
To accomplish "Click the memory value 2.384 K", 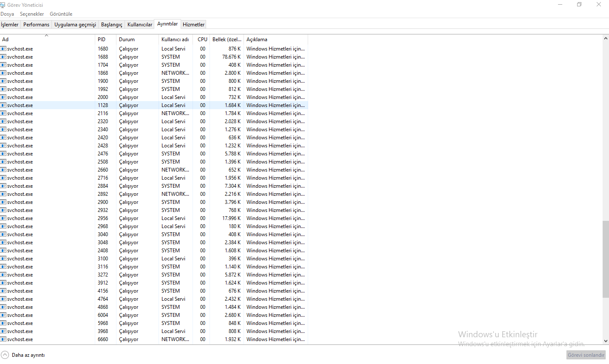I will pyautogui.click(x=233, y=243).
